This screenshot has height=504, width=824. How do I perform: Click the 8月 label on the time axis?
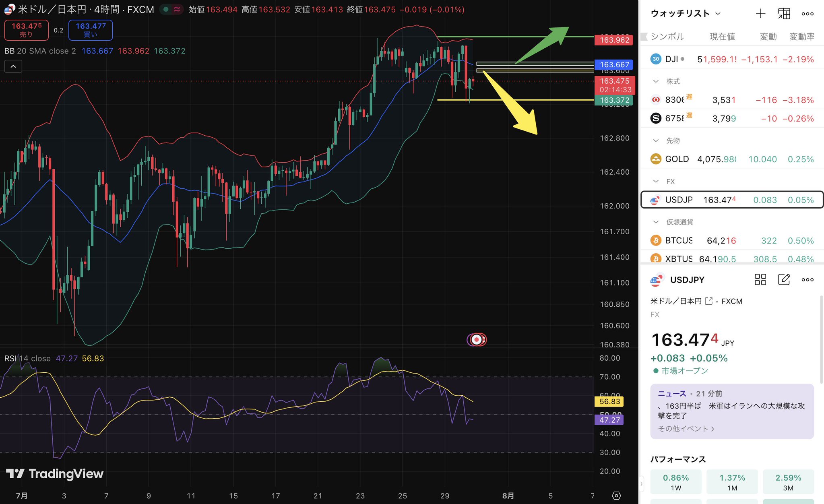tap(508, 496)
